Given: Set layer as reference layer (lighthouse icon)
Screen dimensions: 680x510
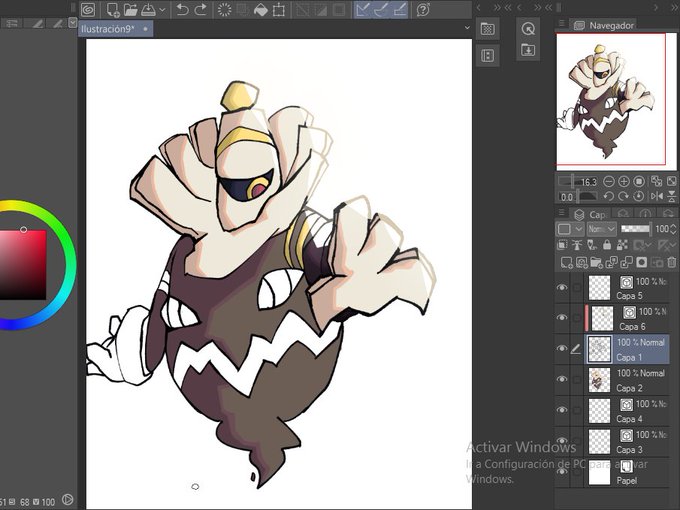Looking at the screenshot, I should tap(577, 245).
